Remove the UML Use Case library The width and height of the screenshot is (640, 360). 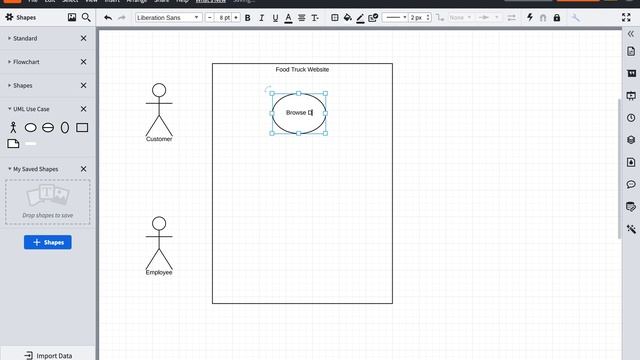(83, 109)
